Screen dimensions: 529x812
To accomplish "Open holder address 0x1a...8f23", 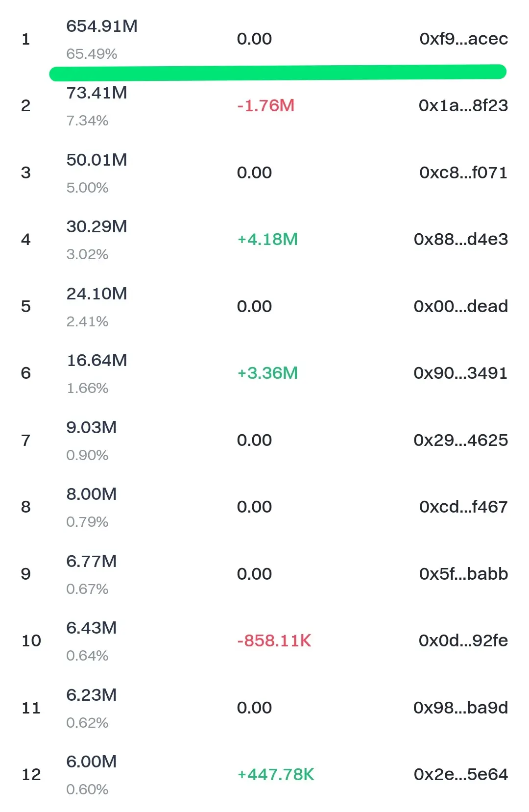I will (463, 105).
